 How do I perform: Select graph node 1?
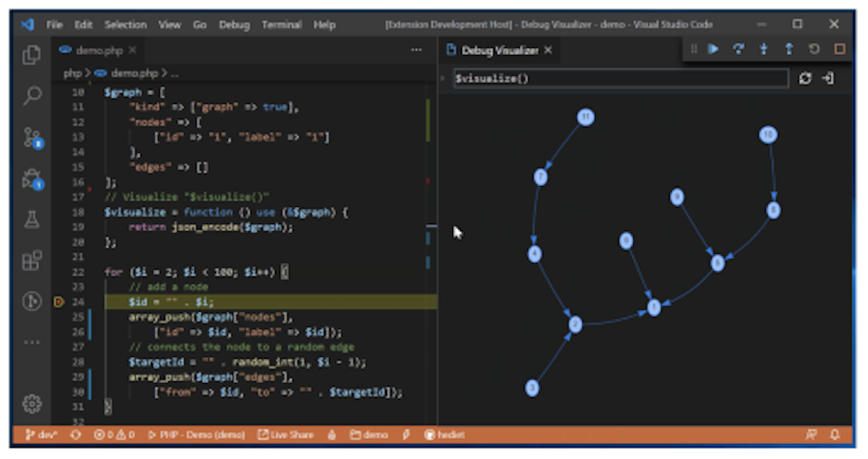coord(654,307)
